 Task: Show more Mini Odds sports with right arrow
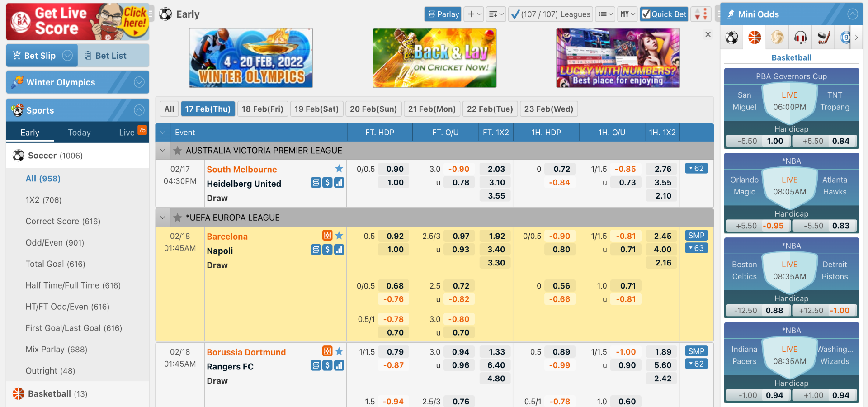click(856, 38)
